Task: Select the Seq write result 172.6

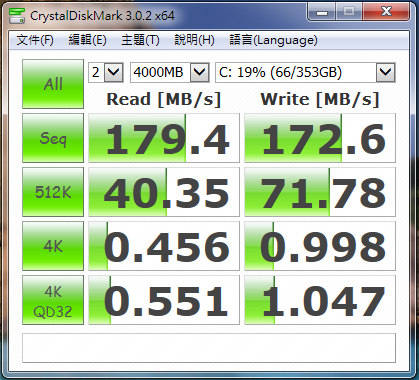Action: 320,138
